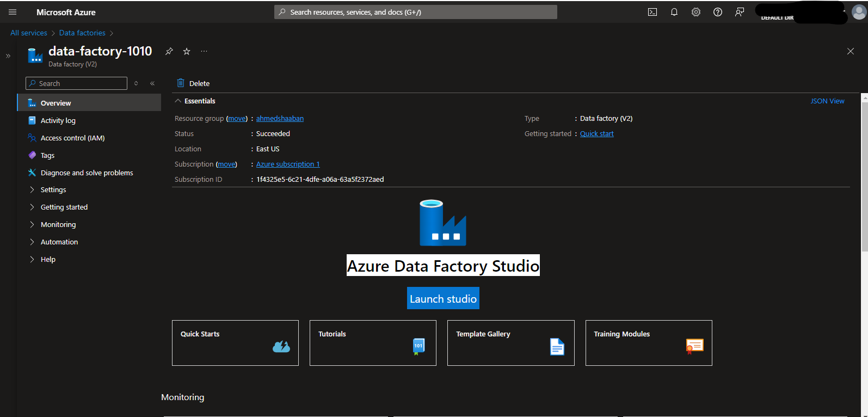868x417 pixels.
Task: Add data-factory-1010 to favorites star
Action: (x=187, y=51)
